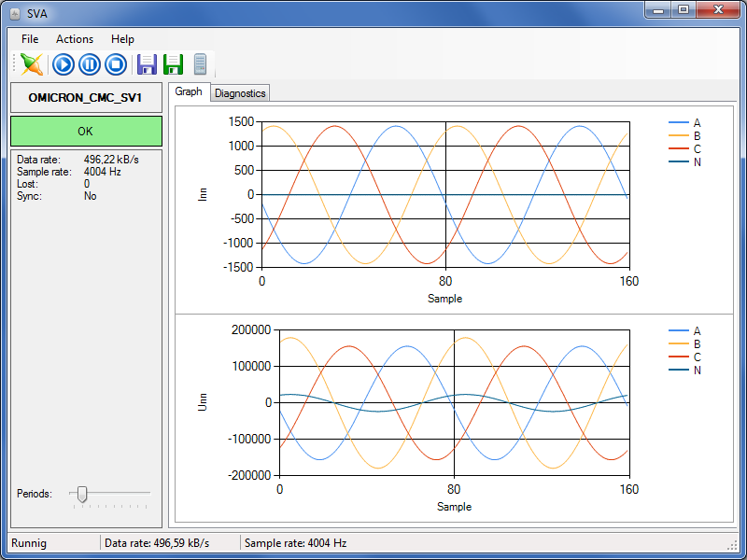This screenshot has height=560, width=747.
Task: Click legend entry N in the Unn chart
Action: click(x=684, y=370)
